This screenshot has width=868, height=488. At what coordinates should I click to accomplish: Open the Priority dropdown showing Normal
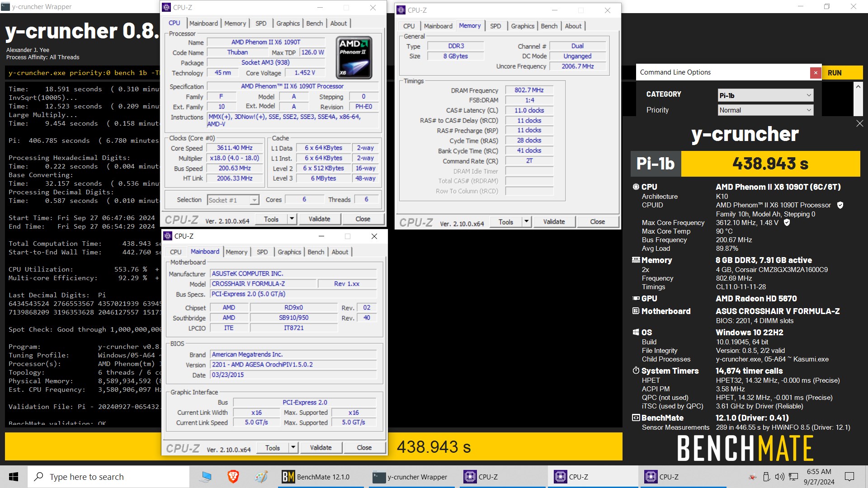coord(765,110)
